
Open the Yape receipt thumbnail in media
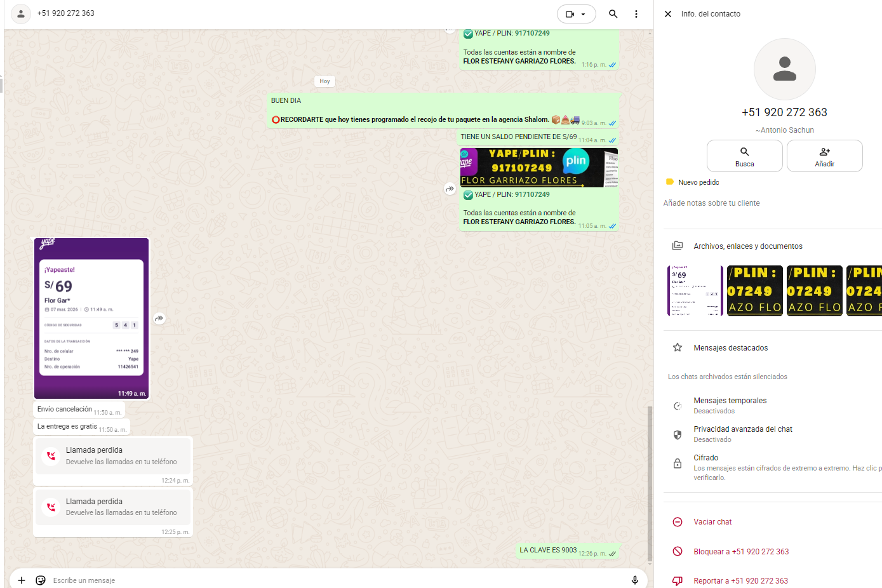[x=695, y=291]
